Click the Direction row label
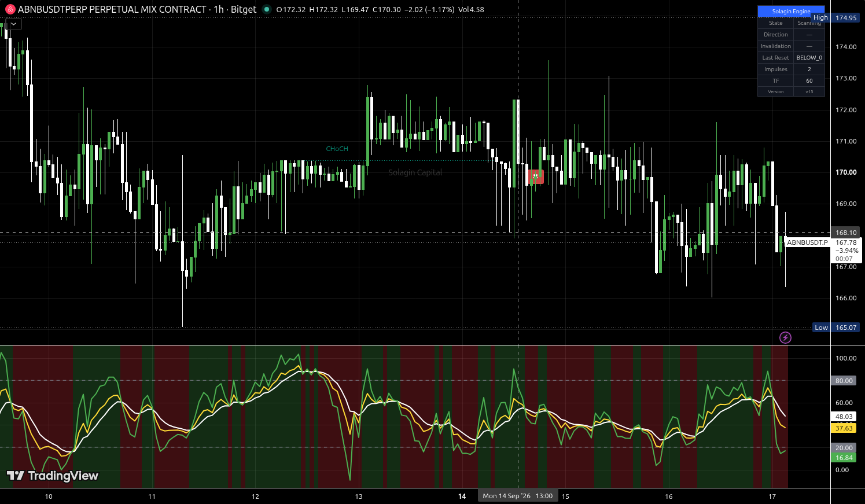 pos(775,35)
